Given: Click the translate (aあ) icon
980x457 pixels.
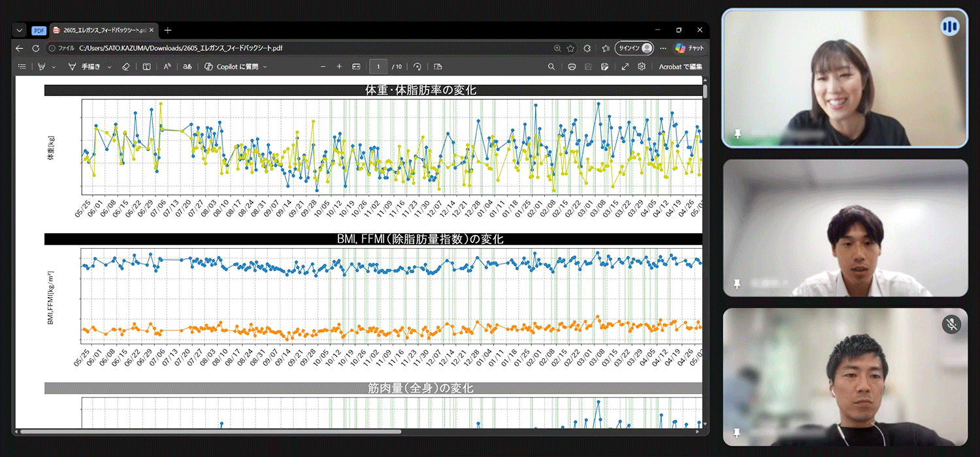Looking at the screenshot, I should 188,67.
